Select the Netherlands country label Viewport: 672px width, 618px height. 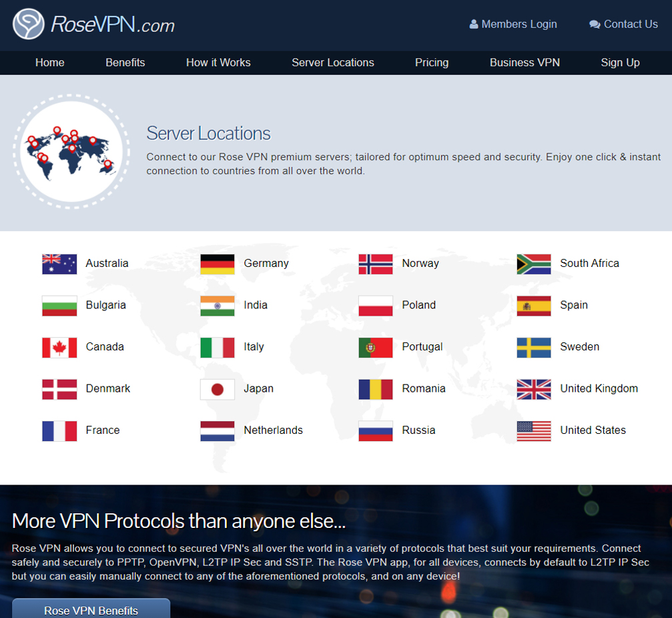coord(273,430)
